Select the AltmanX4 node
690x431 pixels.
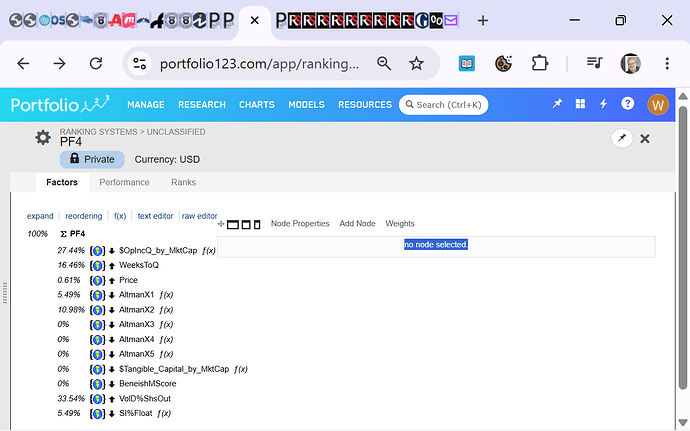pos(136,339)
